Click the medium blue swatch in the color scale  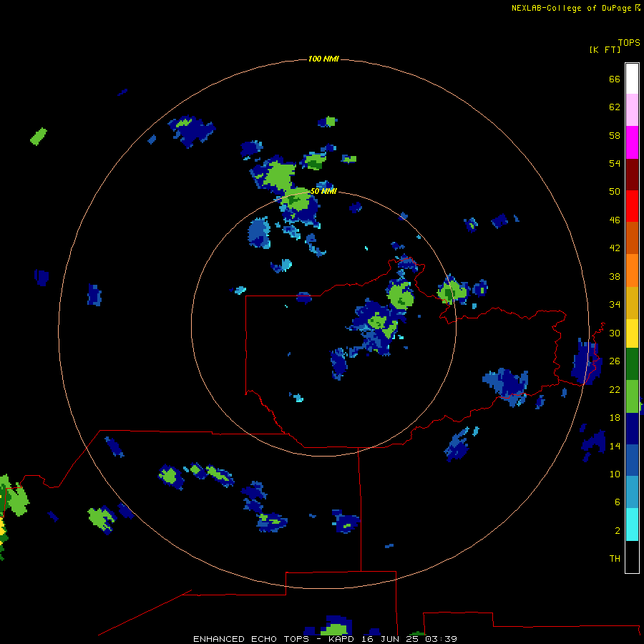632,460
